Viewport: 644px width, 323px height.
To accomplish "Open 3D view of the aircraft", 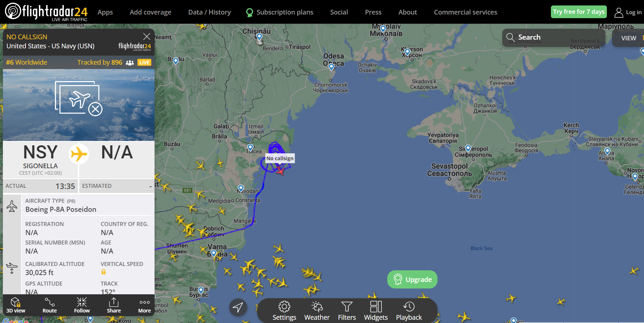I will (16, 305).
